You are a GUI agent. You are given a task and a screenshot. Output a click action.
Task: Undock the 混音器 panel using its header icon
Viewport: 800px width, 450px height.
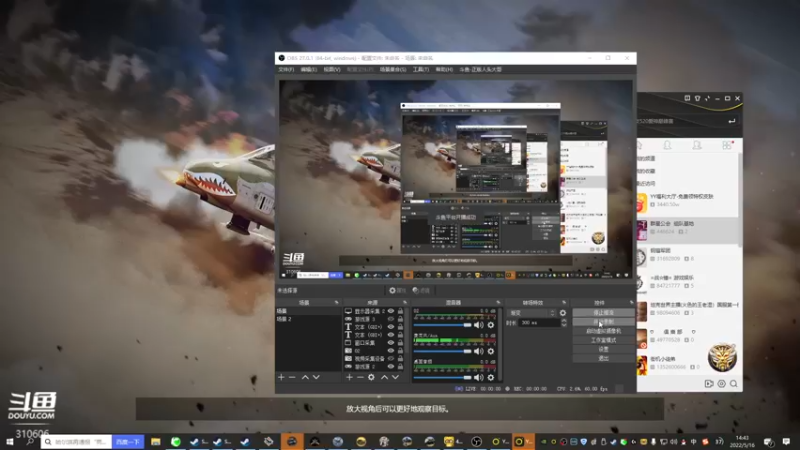498,303
